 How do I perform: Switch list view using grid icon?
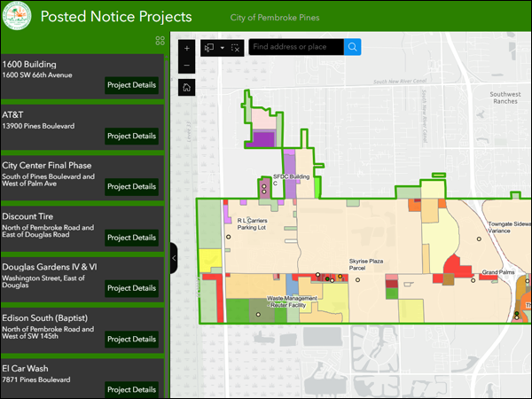160,41
